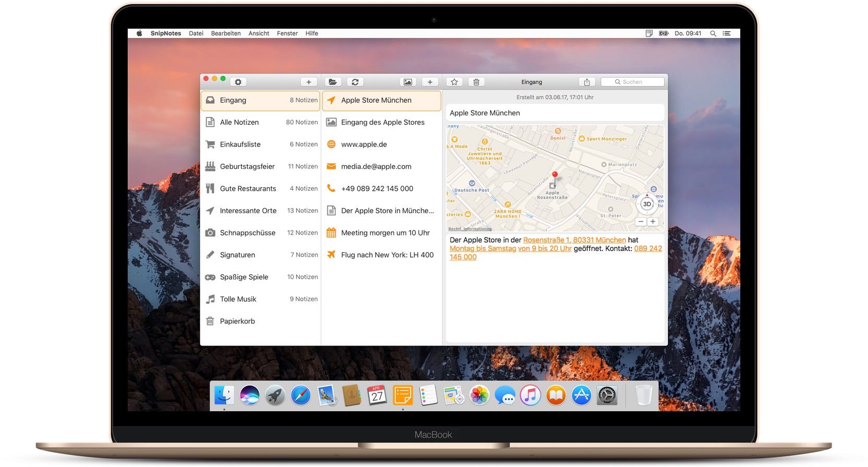Open App Store from the Dock
The height and width of the screenshot is (467, 868).
(582, 396)
